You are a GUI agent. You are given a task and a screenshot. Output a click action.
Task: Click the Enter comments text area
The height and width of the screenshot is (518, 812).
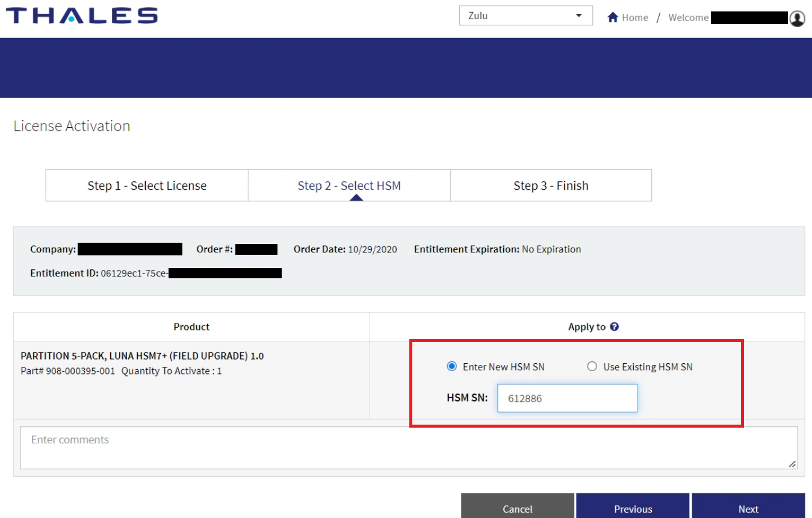coord(409,448)
